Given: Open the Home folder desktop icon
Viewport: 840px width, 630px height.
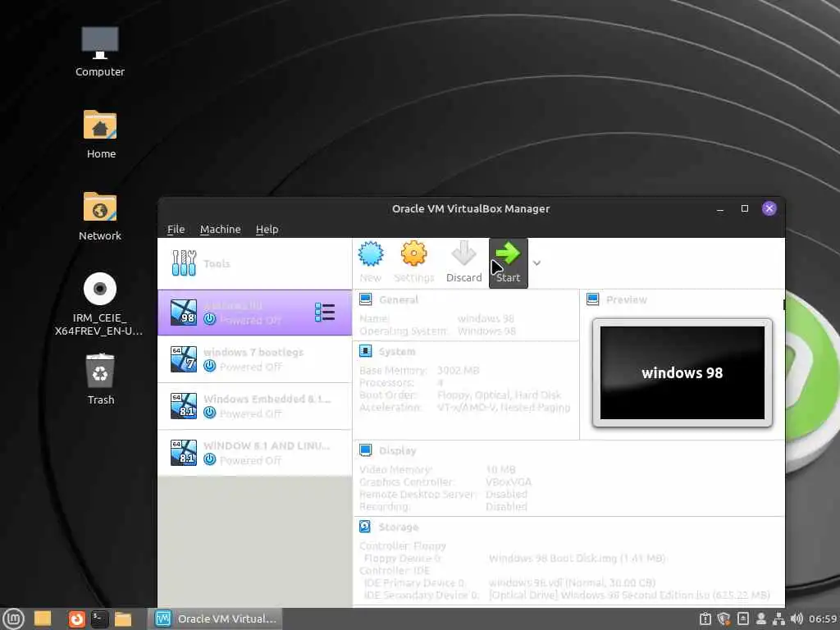Looking at the screenshot, I should tap(100, 134).
